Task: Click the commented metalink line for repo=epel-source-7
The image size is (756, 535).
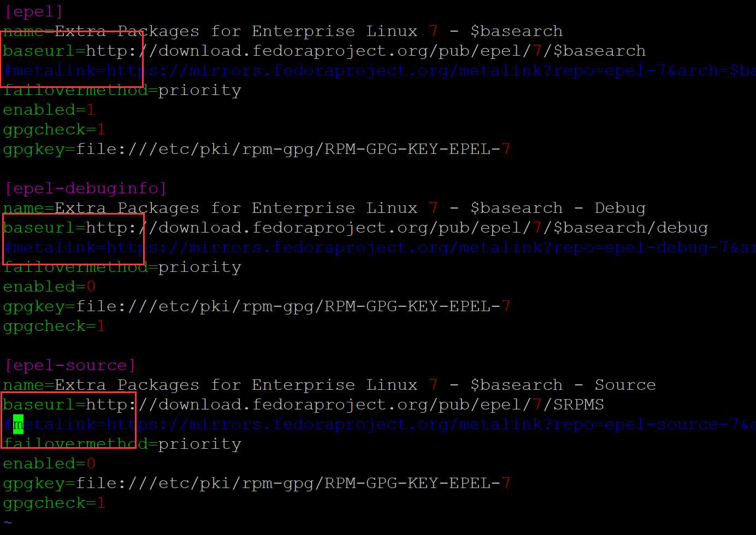Action: [380, 424]
